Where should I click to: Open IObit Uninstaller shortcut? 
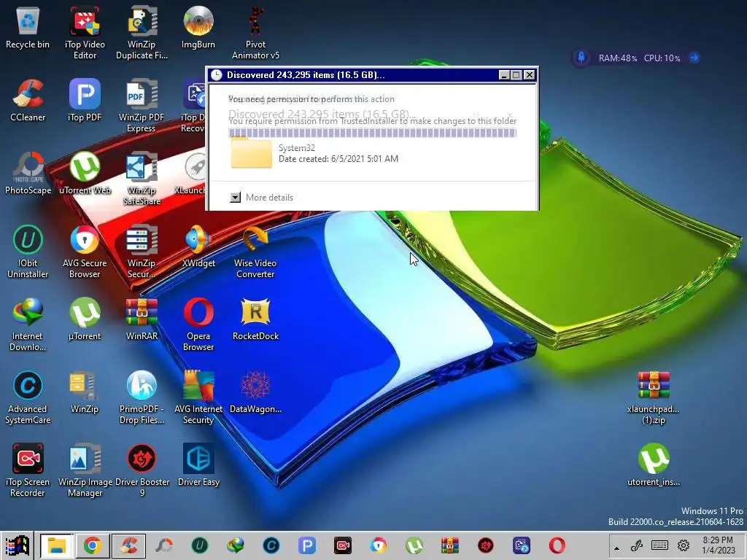click(x=28, y=251)
